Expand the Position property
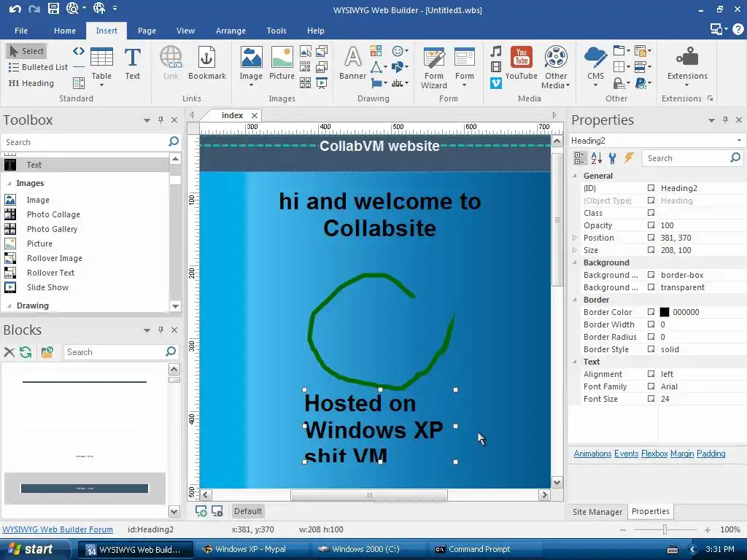Screen dimensions: 747x560 pos(575,238)
